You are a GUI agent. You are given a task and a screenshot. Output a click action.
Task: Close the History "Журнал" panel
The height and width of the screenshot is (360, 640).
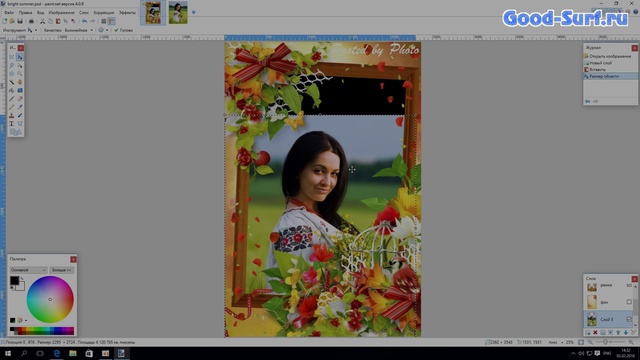(x=635, y=48)
